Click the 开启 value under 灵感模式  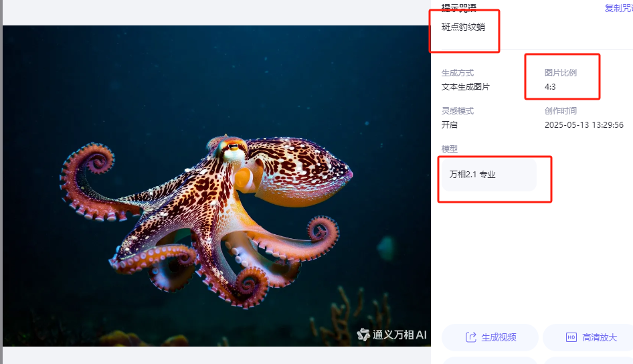click(449, 124)
